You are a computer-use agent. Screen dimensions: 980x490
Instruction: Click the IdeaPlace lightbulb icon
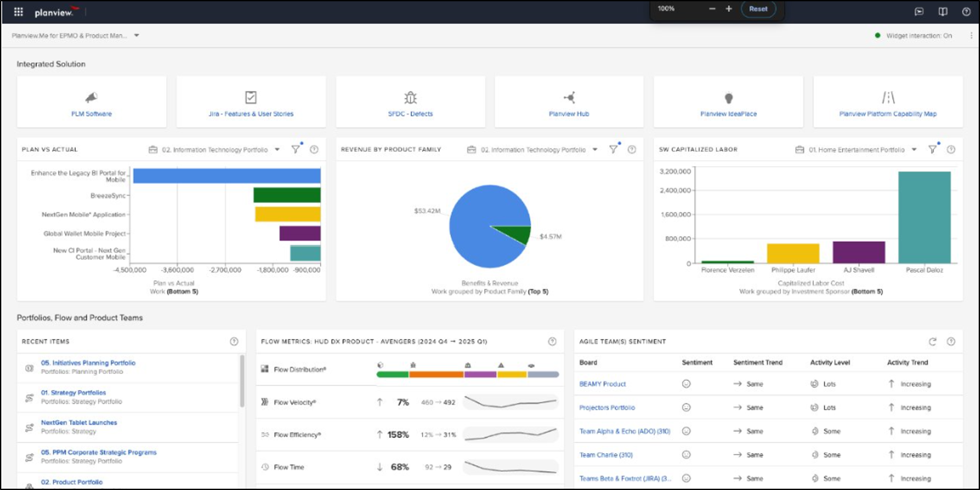728,98
